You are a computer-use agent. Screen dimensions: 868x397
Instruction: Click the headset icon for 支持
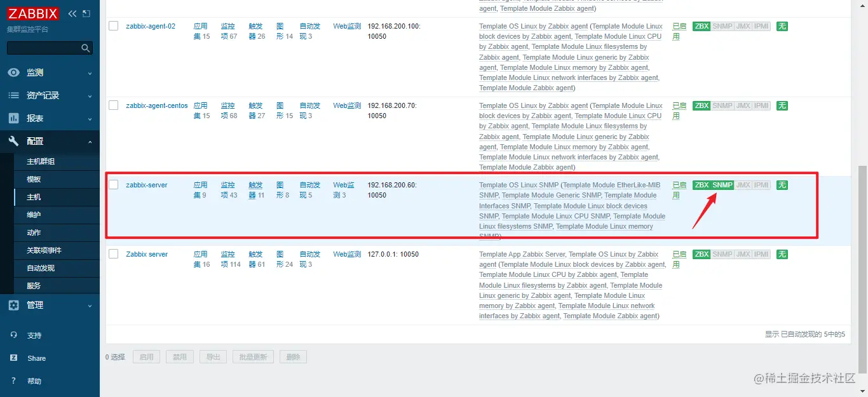click(x=13, y=335)
